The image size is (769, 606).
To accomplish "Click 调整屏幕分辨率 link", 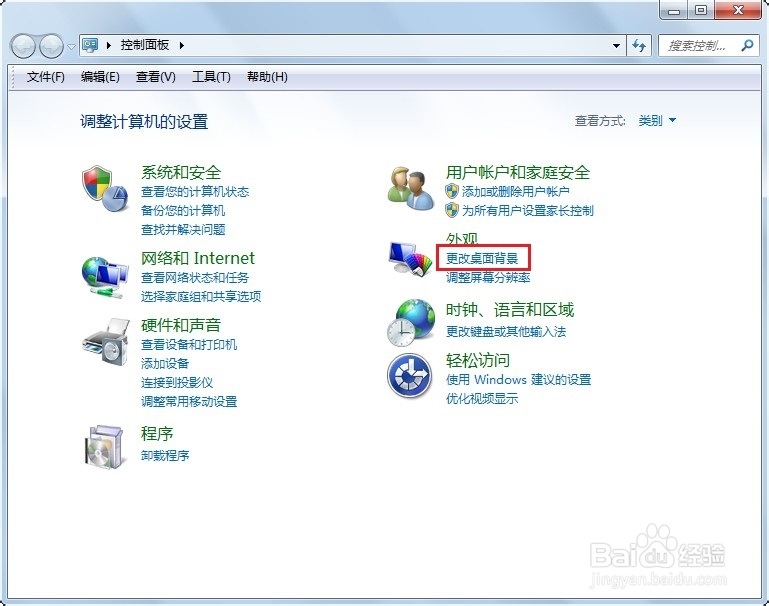I will tap(488, 278).
